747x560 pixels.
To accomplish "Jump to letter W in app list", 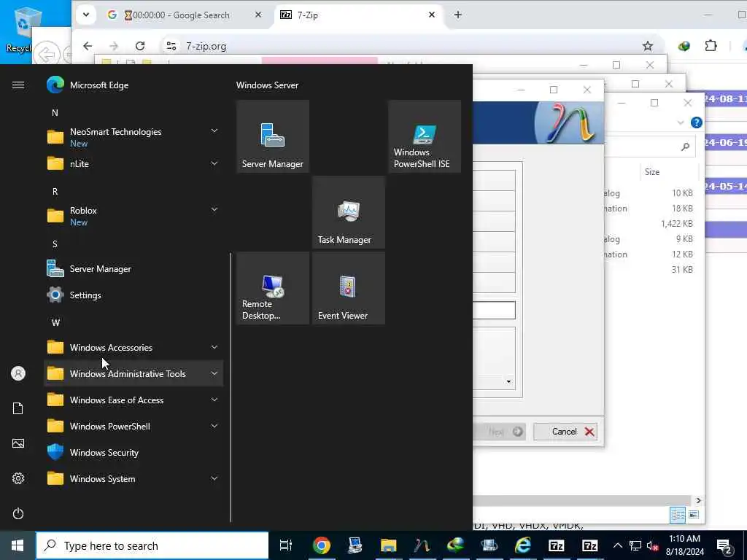I will click(55, 323).
